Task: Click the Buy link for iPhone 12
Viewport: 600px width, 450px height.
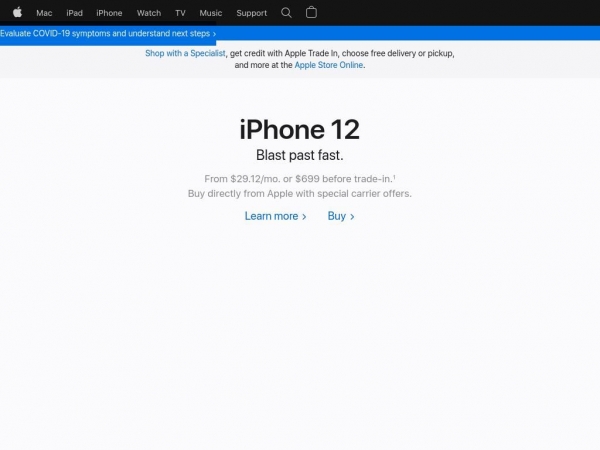Action: pos(341,216)
